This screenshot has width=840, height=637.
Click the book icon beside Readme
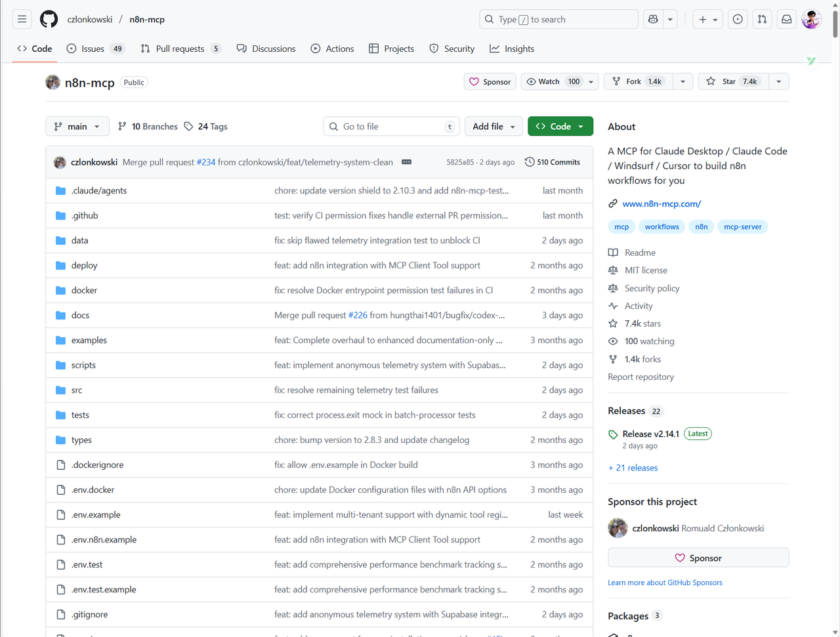coord(613,253)
